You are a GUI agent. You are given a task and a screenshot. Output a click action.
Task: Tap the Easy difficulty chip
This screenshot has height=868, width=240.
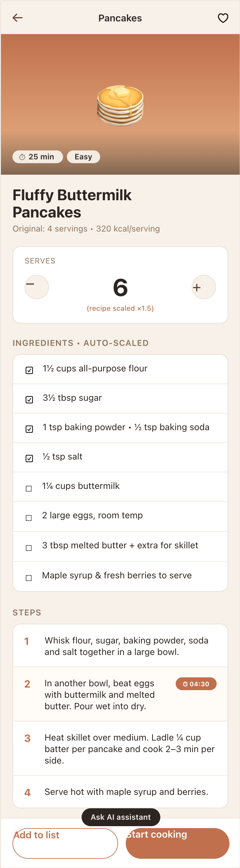point(84,157)
